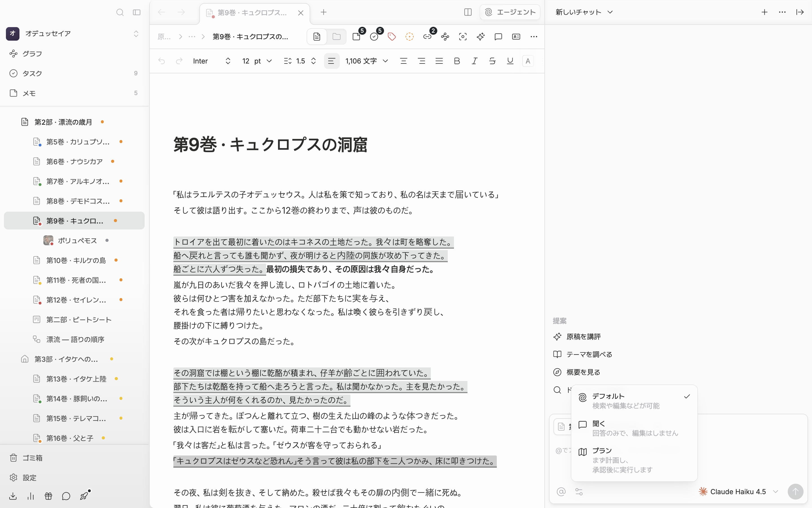Screen dimensions: 812x508
Task: Open the Inter font dropdown
Action: pos(212,61)
